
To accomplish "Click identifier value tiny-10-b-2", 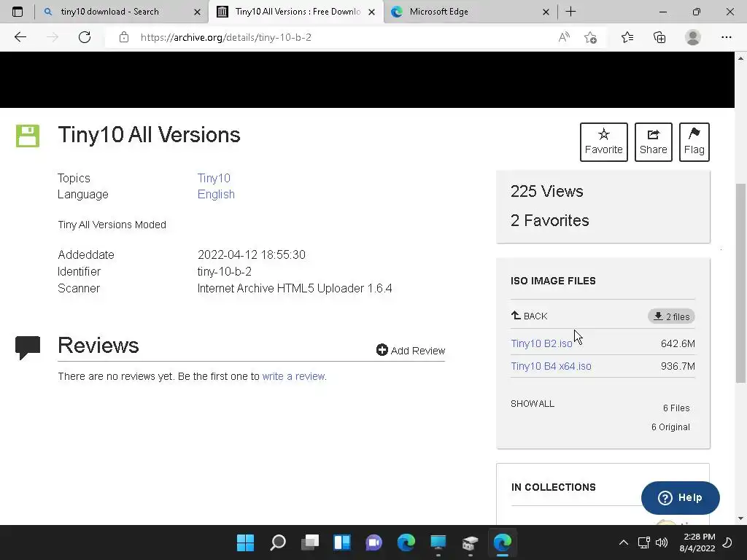I will click(225, 271).
